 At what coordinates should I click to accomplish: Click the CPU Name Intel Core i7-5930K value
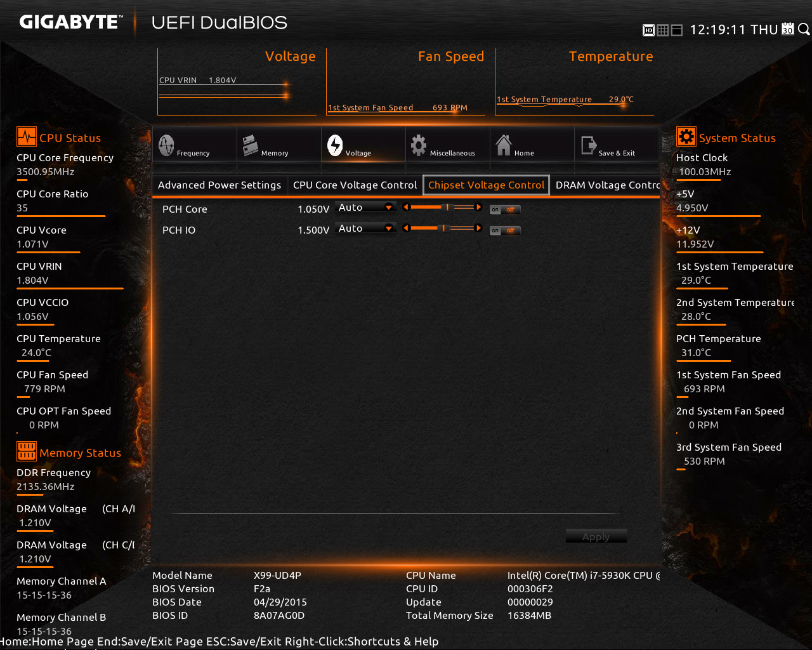584,575
